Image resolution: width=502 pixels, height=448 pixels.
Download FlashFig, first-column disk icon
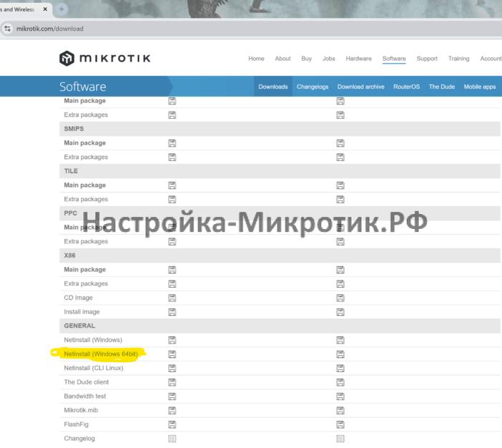pos(172,424)
